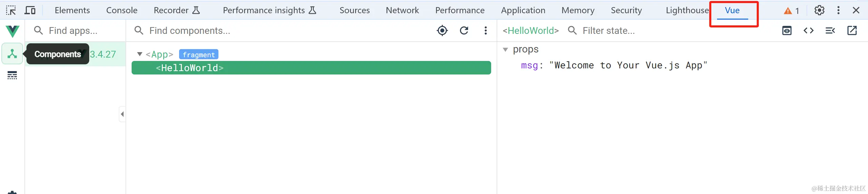Select the HelloWorld component row
This screenshot has width=868, height=194.
[311, 68]
